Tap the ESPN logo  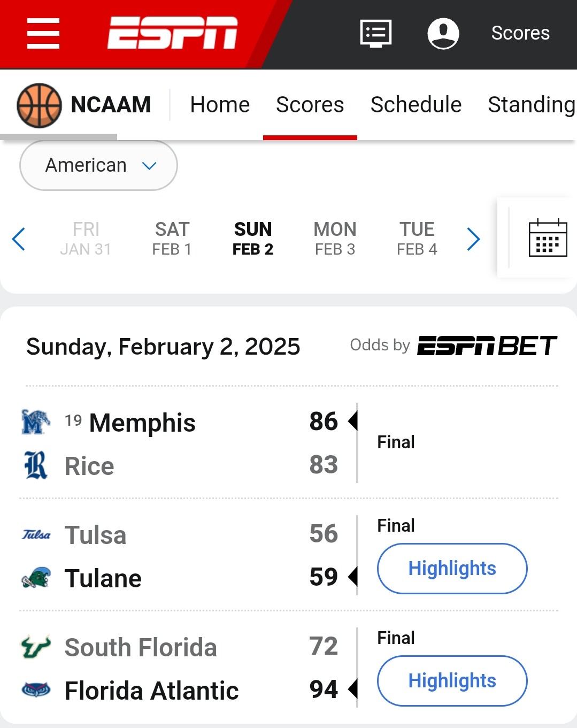[x=172, y=33]
